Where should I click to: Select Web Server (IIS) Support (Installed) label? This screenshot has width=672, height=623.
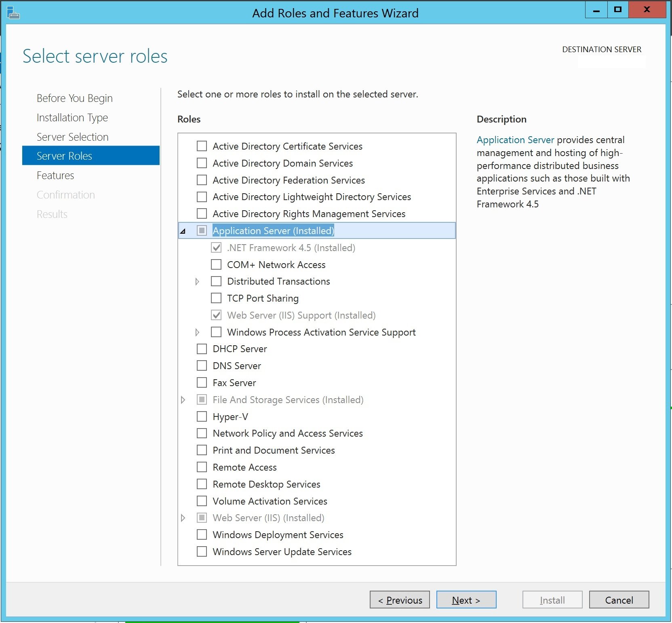[x=301, y=315]
